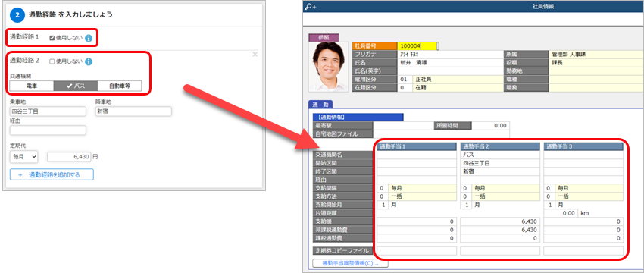The image size is (644, 273).
Task: Click the 毎月 支給間隔 value in 通勤手当3
Action: coord(589,188)
